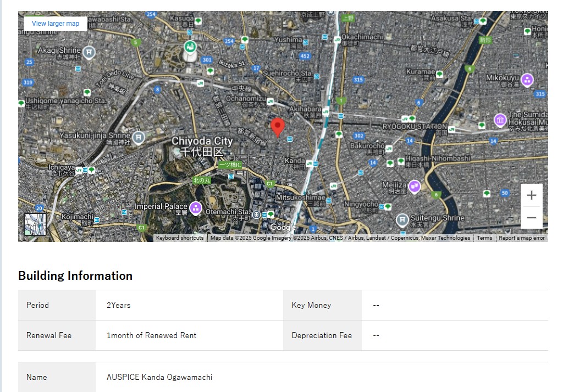Select the Suitengu Shrine marker icon
This screenshot has width=563, height=392.
[402, 220]
